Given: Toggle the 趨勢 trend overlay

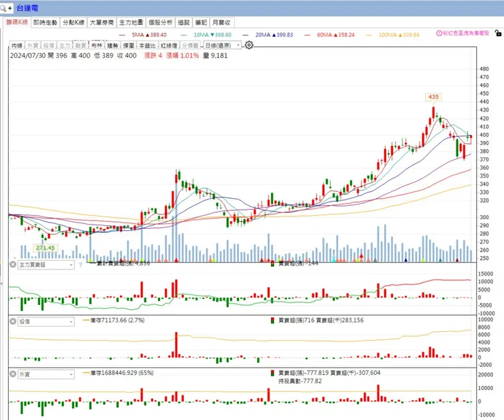Looking at the screenshot, I should pos(112,46).
